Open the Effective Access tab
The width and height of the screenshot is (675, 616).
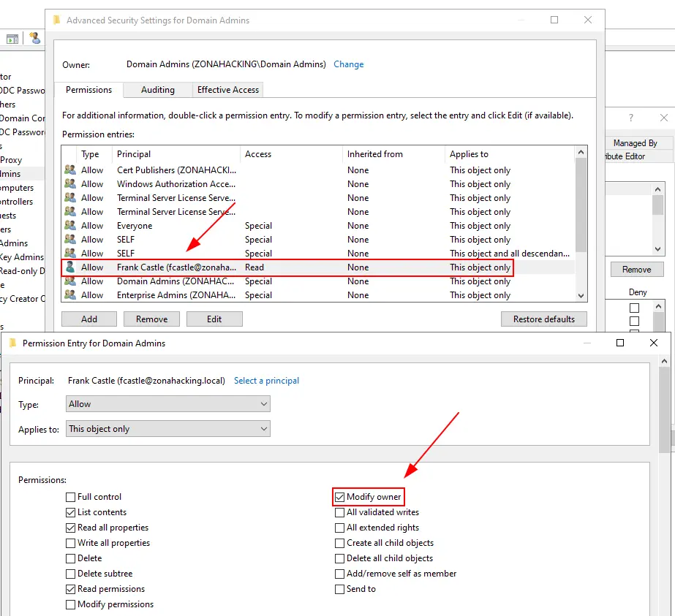click(228, 90)
